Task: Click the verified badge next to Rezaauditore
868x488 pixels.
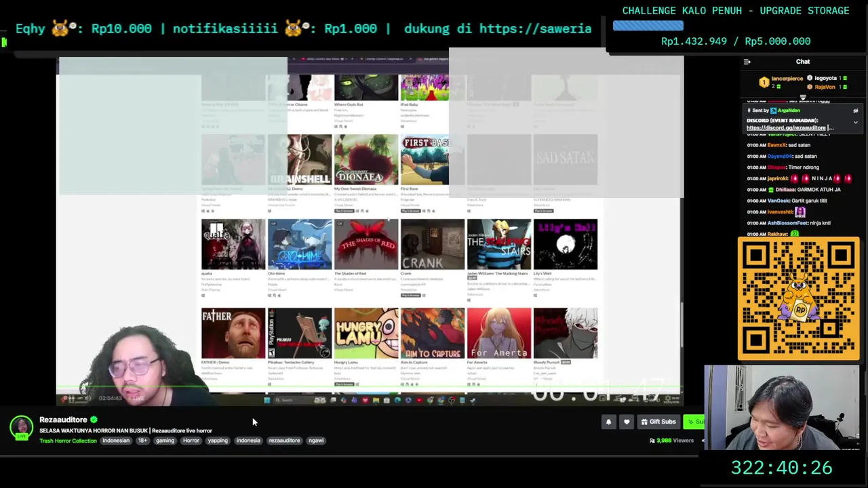Action: coord(94,420)
